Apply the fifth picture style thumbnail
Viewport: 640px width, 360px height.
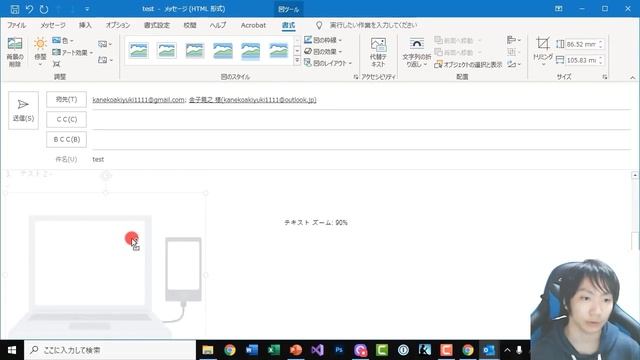[x=251, y=51]
